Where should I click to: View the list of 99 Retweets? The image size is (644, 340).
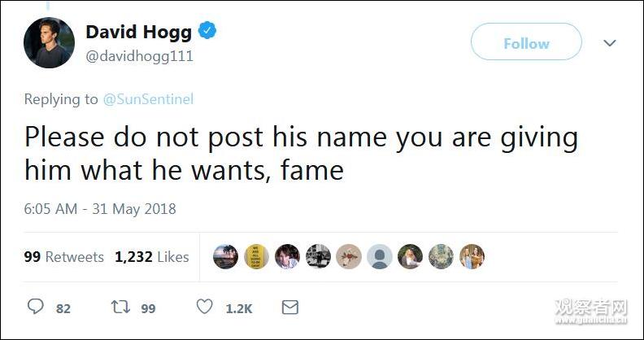click(64, 257)
